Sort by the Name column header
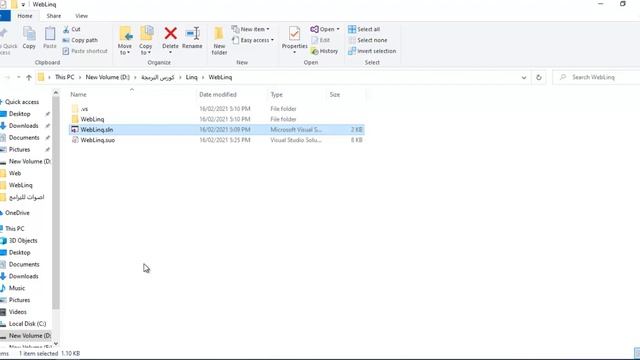The height and width of the screenshot is (360, 640). (78, 94)
